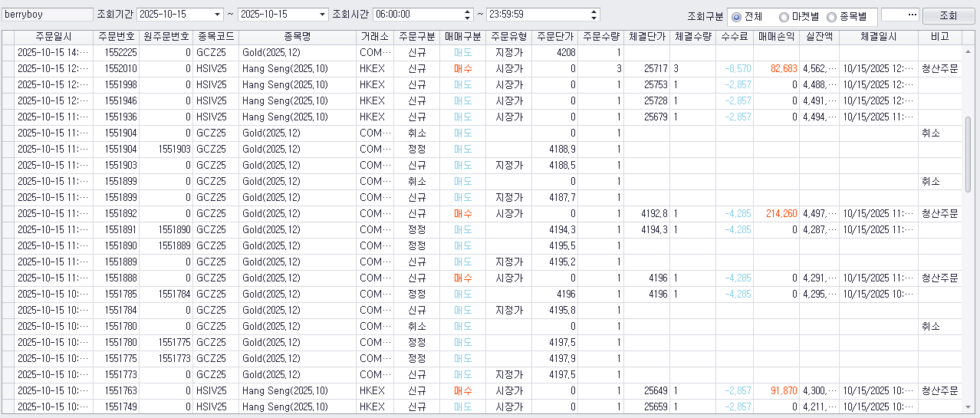
Task: Open the end date dropdown for 조회기간
Action: coord(323,15)
